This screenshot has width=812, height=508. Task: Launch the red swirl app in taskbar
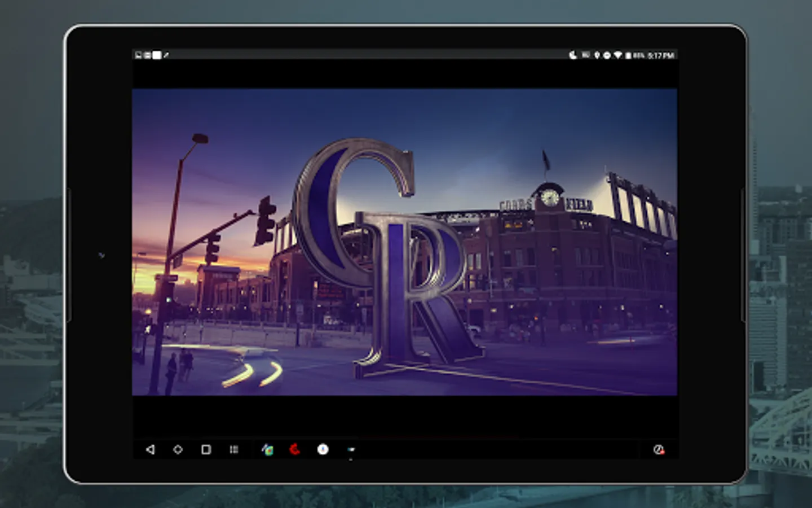pyautogui.click(x=295, y=449)
